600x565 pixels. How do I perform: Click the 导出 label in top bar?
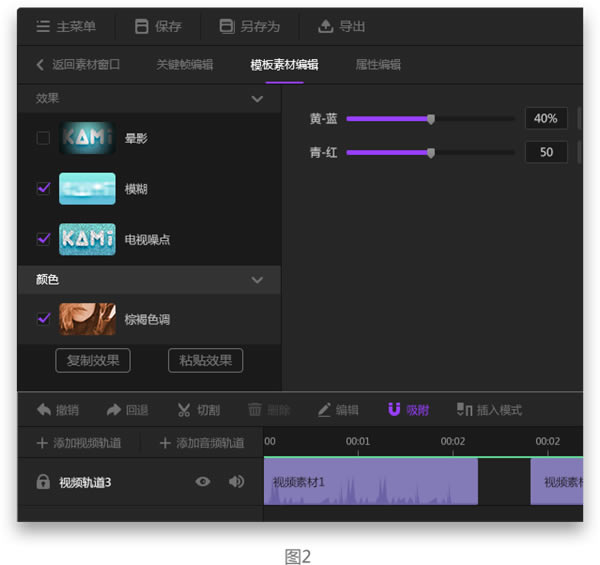pyautogui.click(x=352, y=26)
